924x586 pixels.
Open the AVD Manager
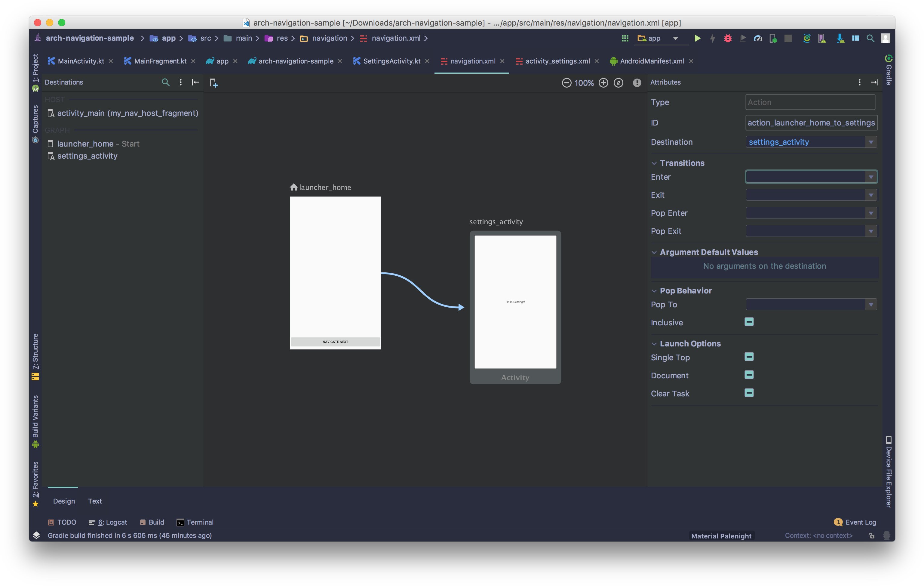(821, 39)
